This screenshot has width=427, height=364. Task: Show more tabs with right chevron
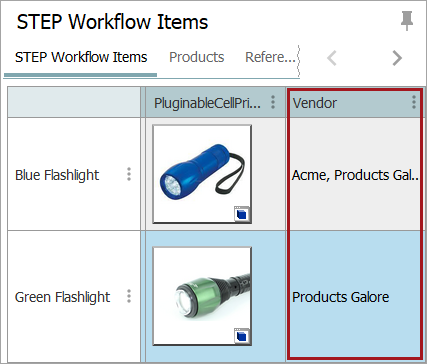tap(397, 58)
